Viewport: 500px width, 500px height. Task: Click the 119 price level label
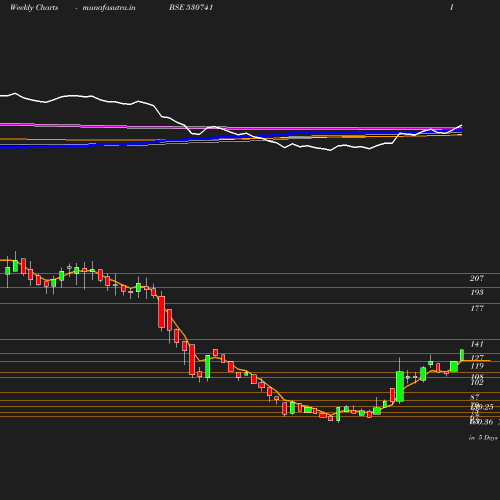click(x=477, y=366)
